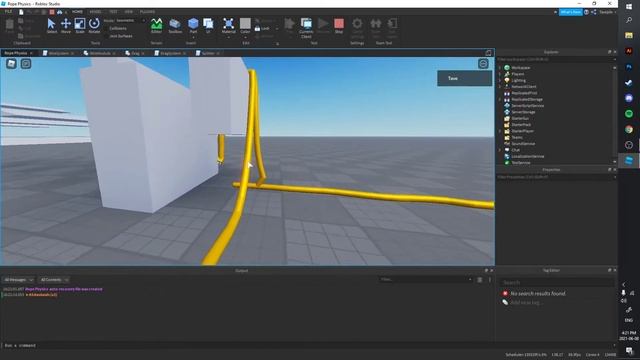Open Discord from the taskbar

pos(629,98)
